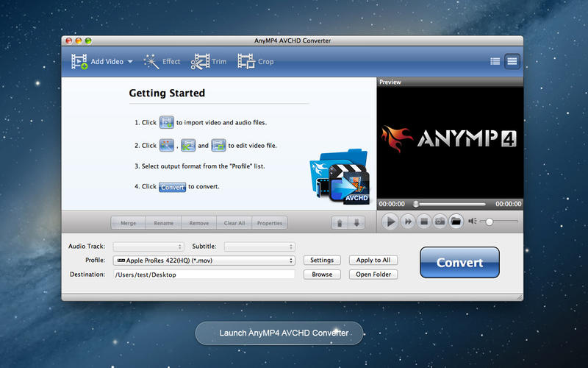The height and width of the screenshot is (368, 588).
Task: Click the Add Video film icon
Action: click(x=79, y=61)
